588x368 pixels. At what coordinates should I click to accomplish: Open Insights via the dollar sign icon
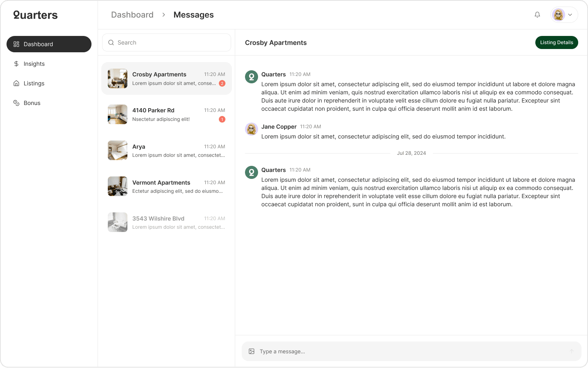tap(16, 64)
